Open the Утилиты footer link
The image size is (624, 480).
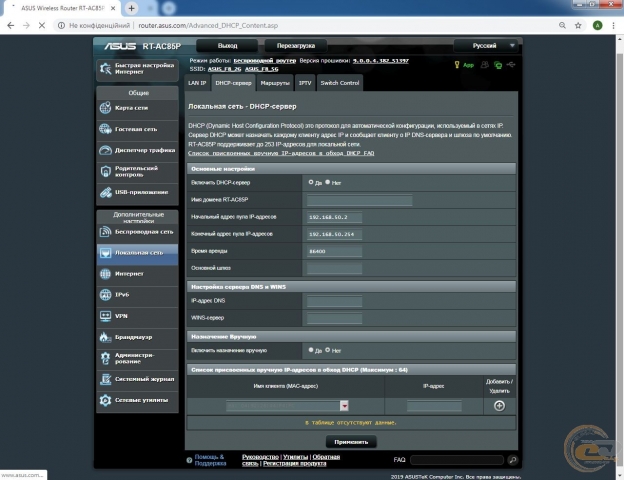click(x=295, y=457)
